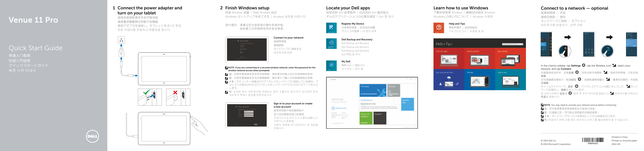Click 'Connect to a network — optional' heading
This screenshot has height=151, width=644.
click(x=574, y=8)
